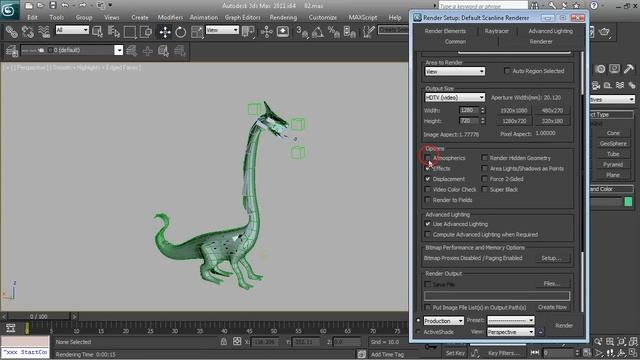Open the quick access toolbar customize arrow
640x360 pixels.
pos(110,5)
